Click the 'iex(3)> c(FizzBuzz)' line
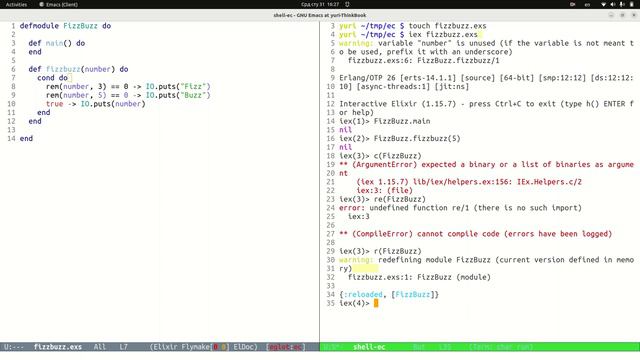640x360 pixels. (x=380, y=156)
